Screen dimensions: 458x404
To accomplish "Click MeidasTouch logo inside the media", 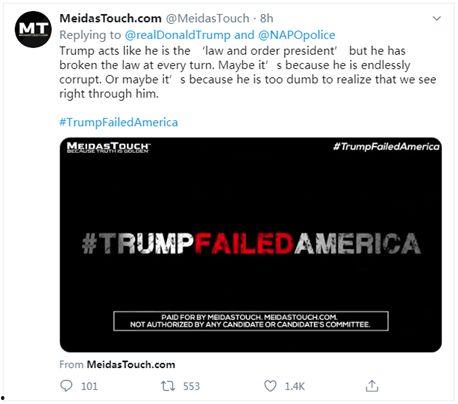I will [x=108, y=147].
